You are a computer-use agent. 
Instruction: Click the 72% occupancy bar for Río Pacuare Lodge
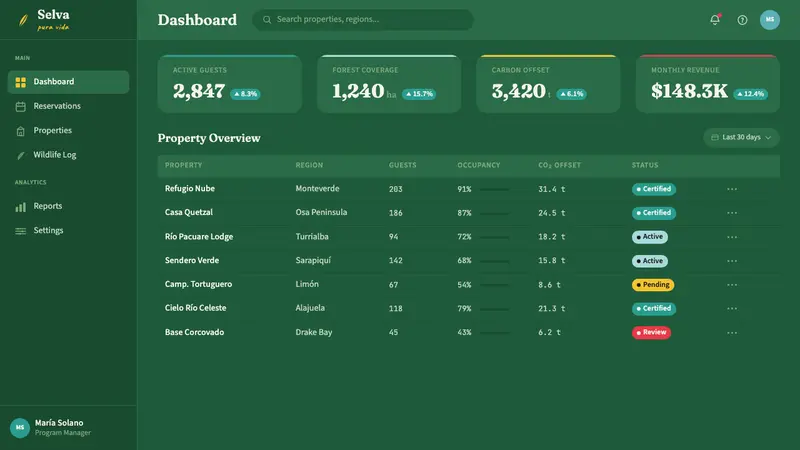[494, 238]
